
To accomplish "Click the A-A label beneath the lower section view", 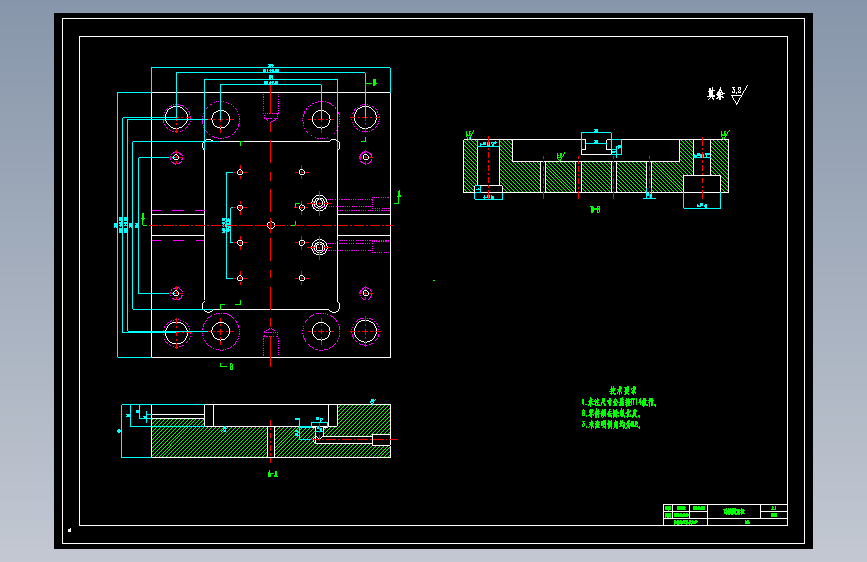I will pos(273,474).
